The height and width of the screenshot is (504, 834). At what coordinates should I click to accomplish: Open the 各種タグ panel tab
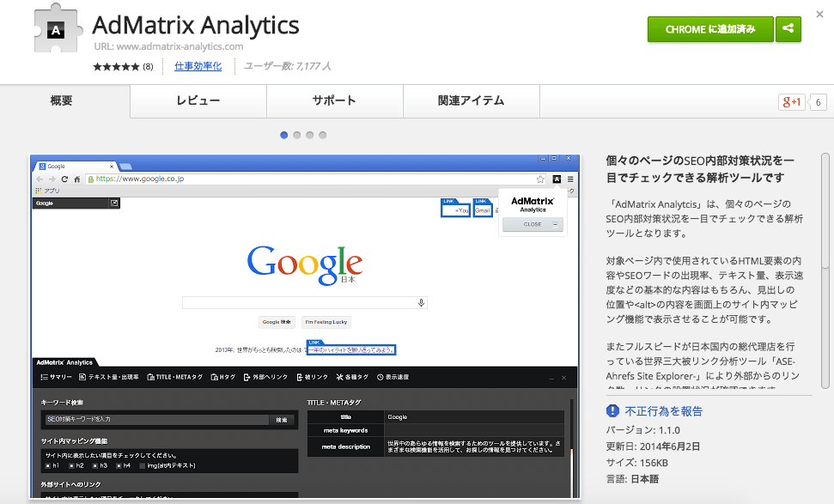[x=352, y=377]
